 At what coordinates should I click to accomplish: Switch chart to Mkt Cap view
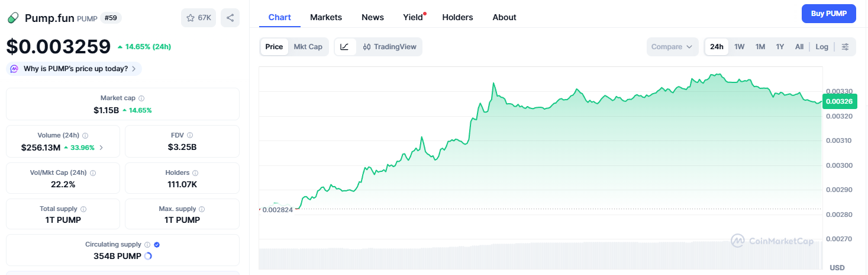click(308, 47)
